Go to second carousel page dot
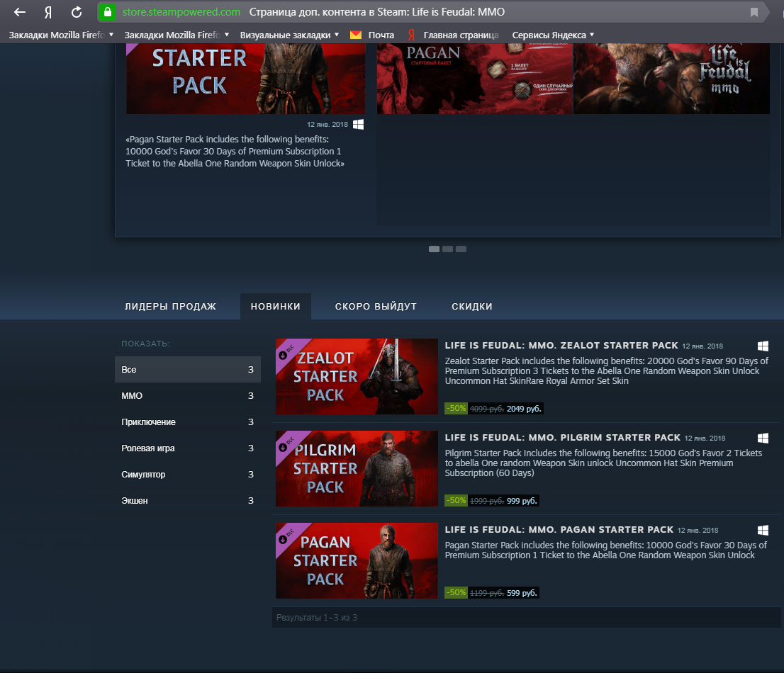Image resolution: width=784 pixels, height=673 pixels. tap(447, 249)
